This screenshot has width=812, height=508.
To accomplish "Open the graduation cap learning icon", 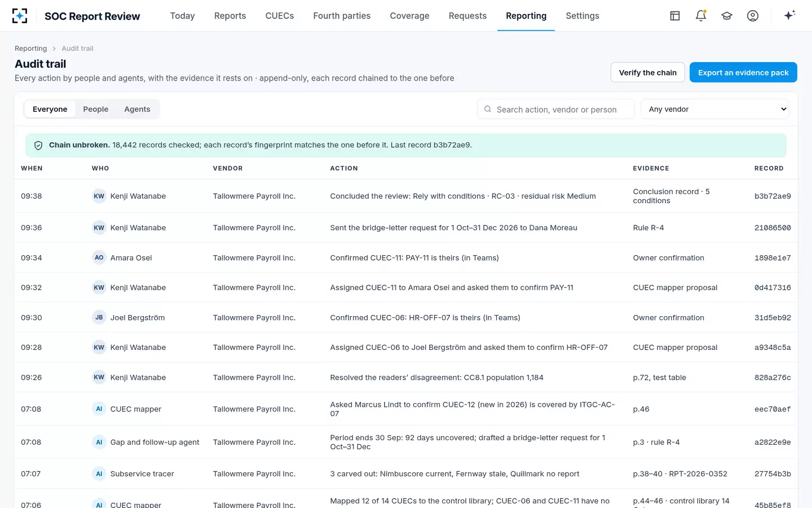I will pos(727,16).
